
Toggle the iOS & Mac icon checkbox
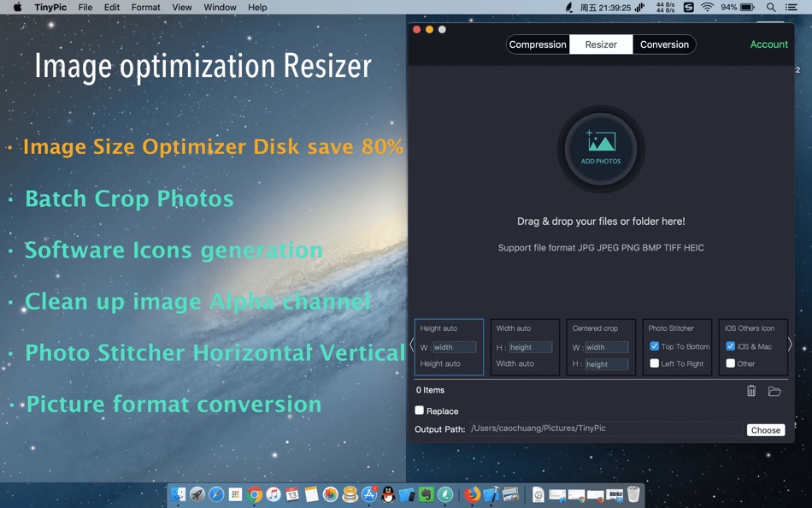pos(730,346)
